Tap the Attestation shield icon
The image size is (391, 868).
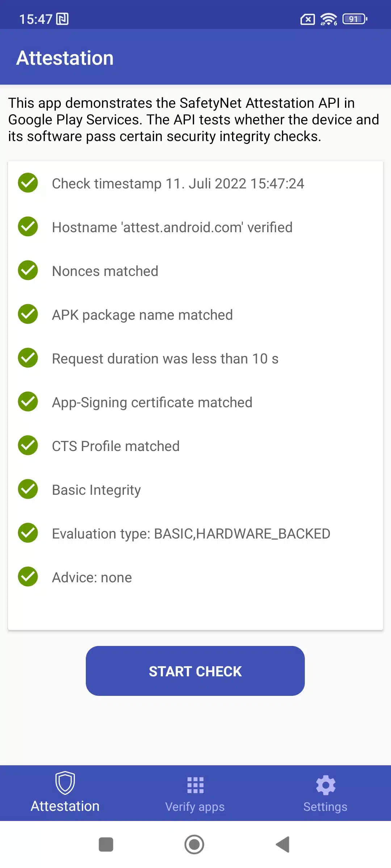tap(65, 783)
